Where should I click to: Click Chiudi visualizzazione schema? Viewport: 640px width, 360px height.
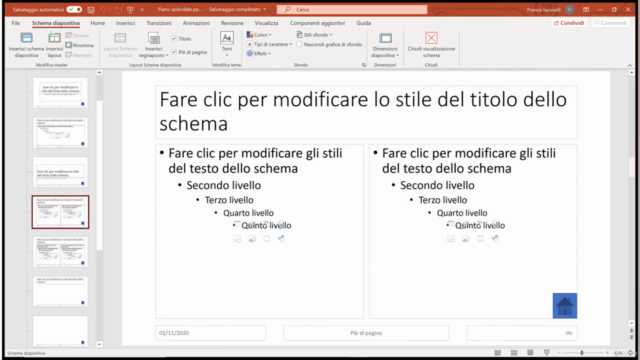coord(431,44)
